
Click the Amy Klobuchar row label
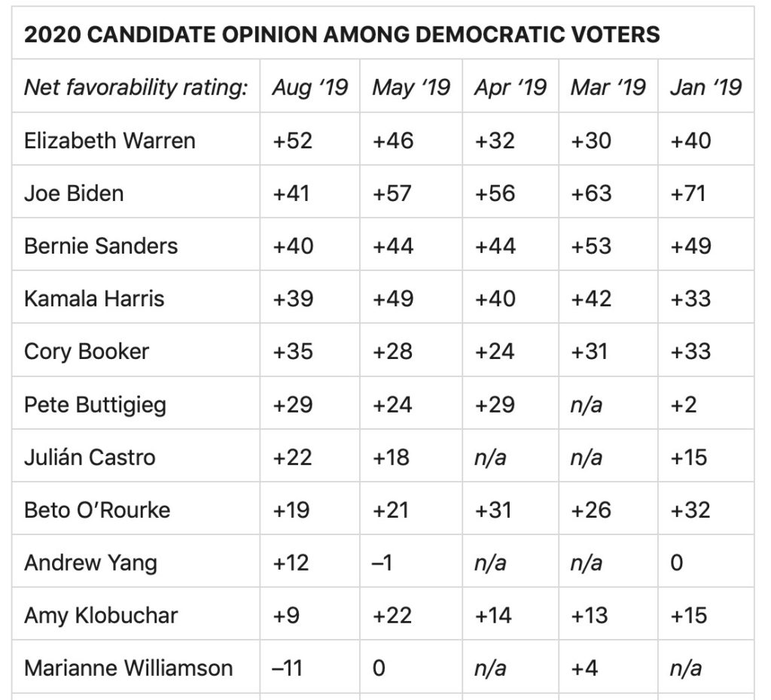pyautogui.click(x=101, y=615)
